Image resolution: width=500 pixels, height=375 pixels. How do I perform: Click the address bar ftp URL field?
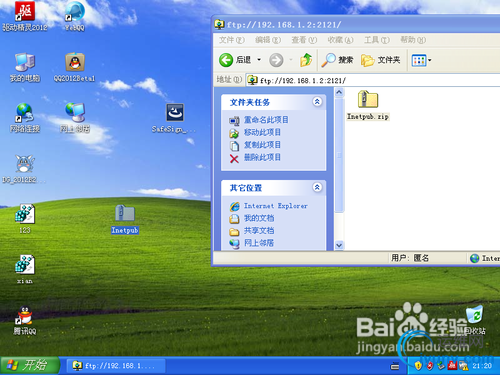(x=373, y=80)
